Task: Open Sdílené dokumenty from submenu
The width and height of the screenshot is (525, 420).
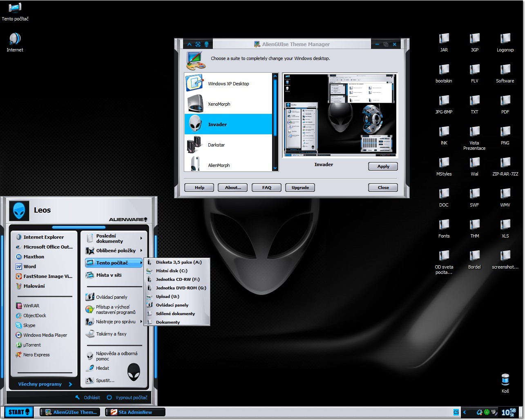Action: pos(177,313)
